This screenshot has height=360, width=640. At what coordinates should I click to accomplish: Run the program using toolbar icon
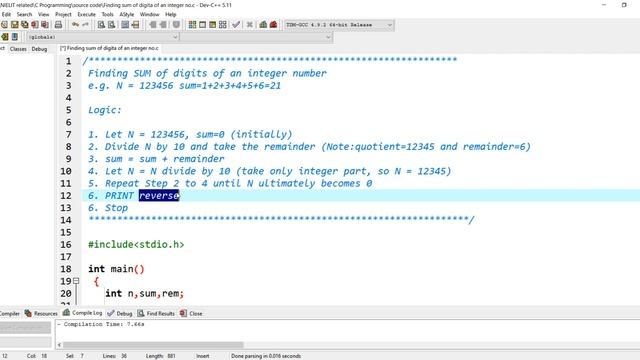202,25
